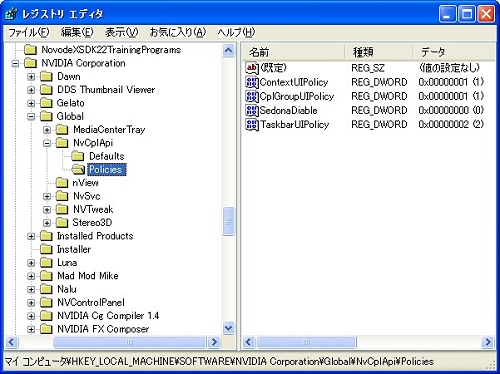Click the tree pane vertical scrollbar thumb
The image size is (500, 374).
tap(228, 221)
